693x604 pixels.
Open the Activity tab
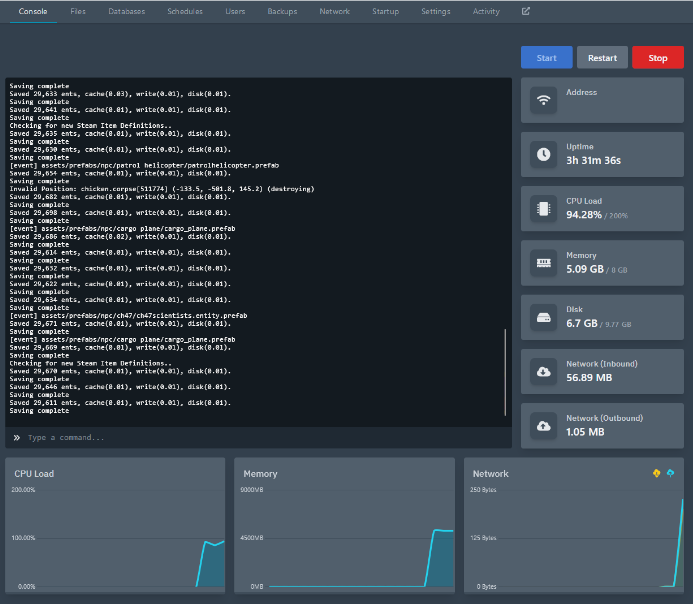(x=486, y=11)
